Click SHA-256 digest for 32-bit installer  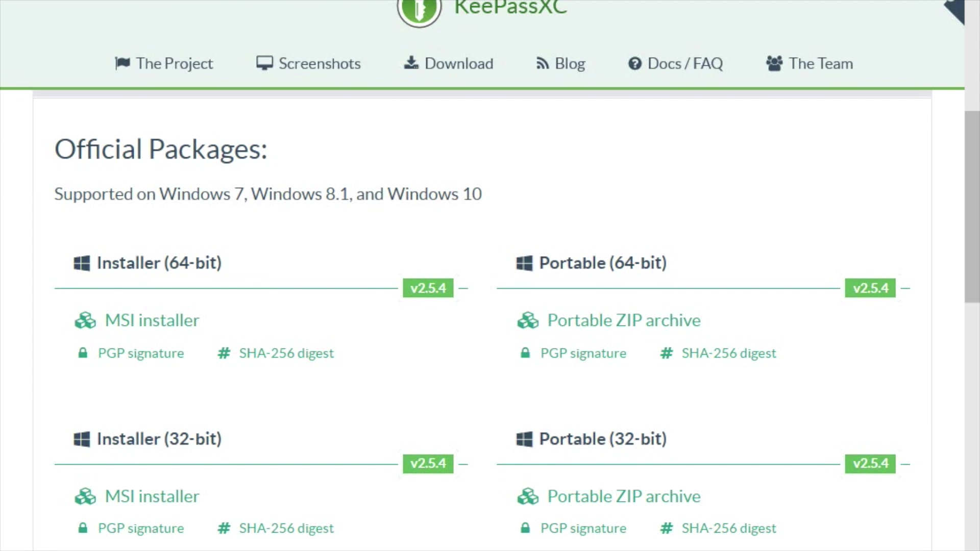285,528
